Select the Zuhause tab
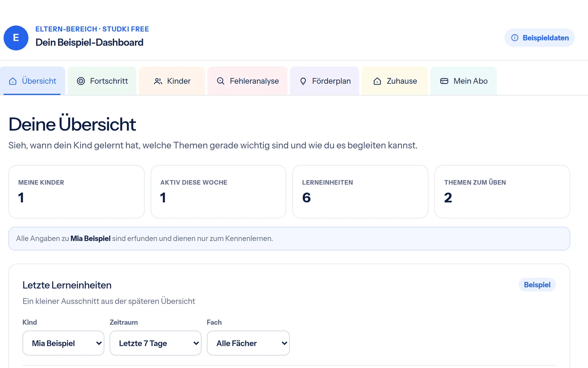 395,81
